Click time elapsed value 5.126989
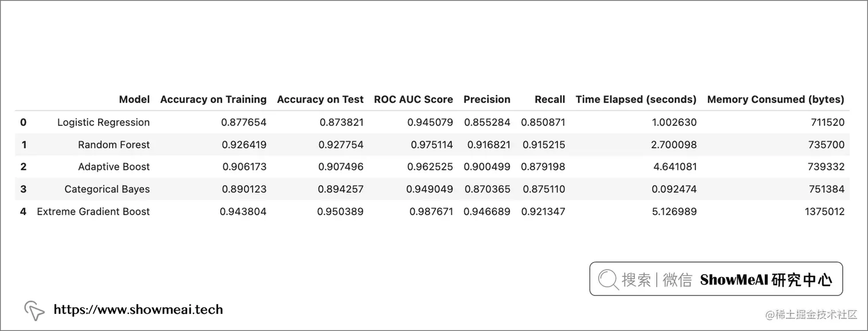This screenshot has width=868, height=331. coord(674,211)
